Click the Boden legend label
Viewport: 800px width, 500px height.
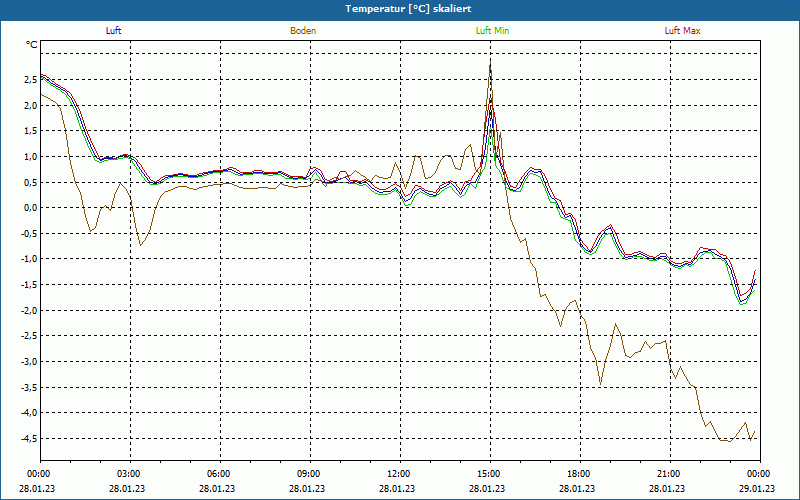pos(303,31)
